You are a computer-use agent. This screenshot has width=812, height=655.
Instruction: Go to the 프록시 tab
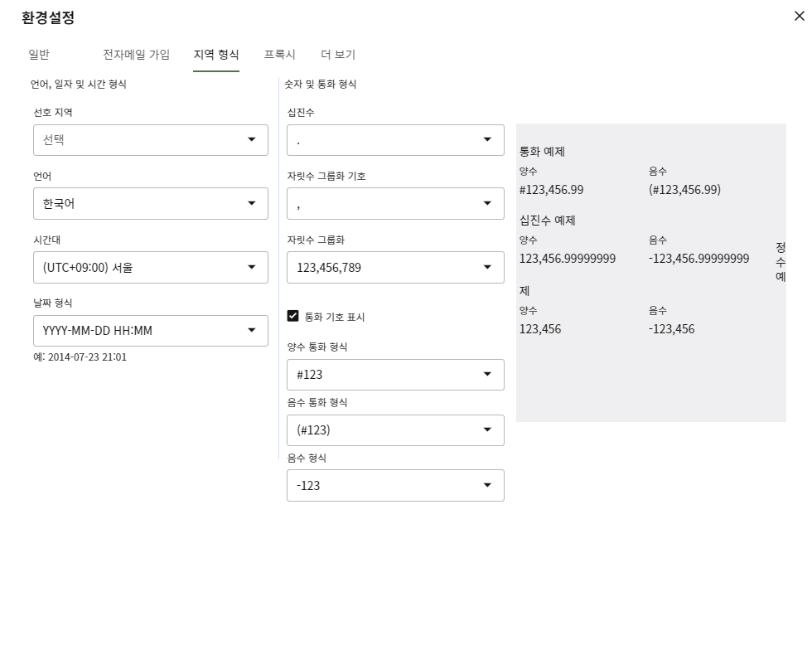279,55
